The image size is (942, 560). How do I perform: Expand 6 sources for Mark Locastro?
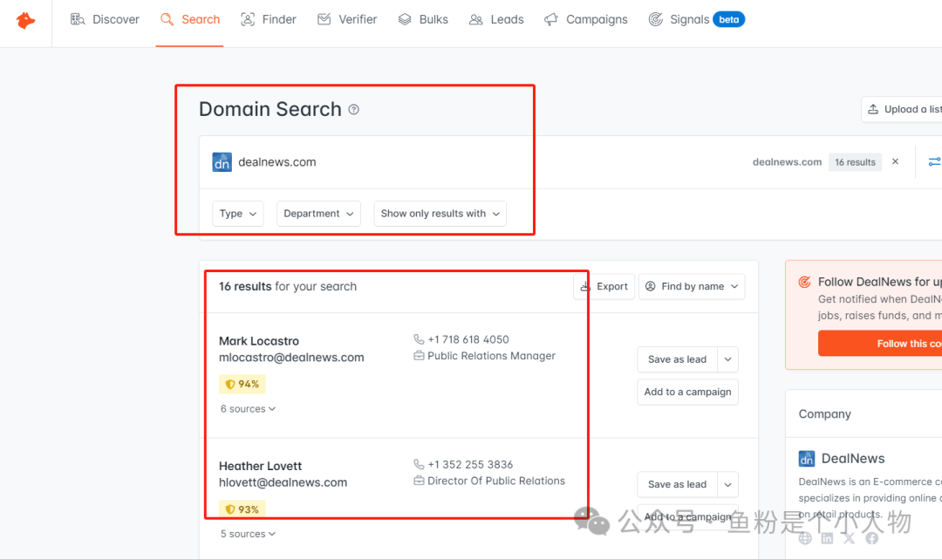tap(248, 409)
